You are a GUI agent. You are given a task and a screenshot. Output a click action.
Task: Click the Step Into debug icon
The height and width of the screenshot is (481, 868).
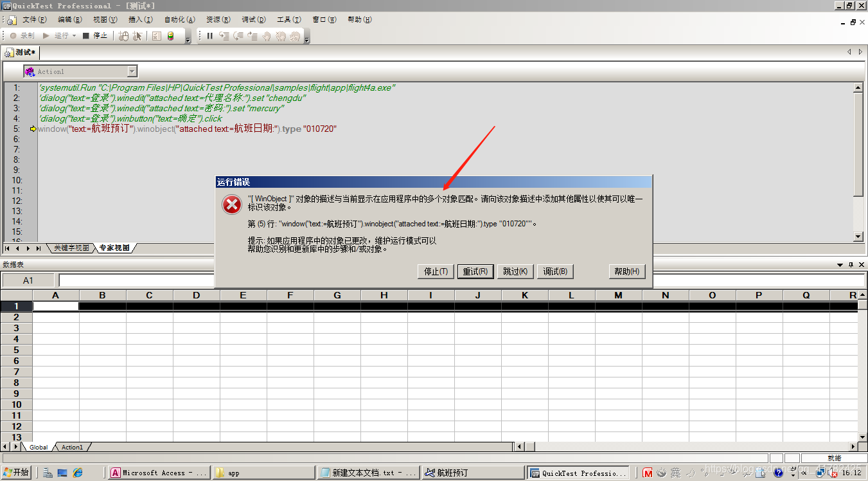(224, 36)
